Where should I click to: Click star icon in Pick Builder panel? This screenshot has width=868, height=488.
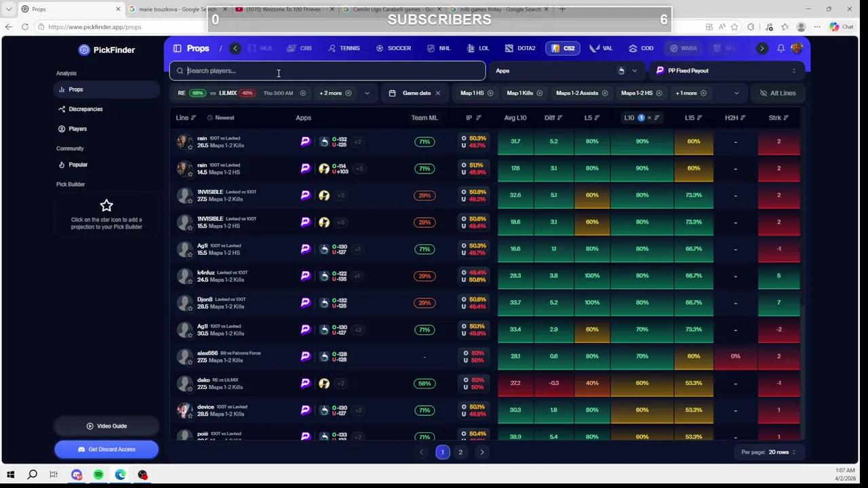(106, 205)
